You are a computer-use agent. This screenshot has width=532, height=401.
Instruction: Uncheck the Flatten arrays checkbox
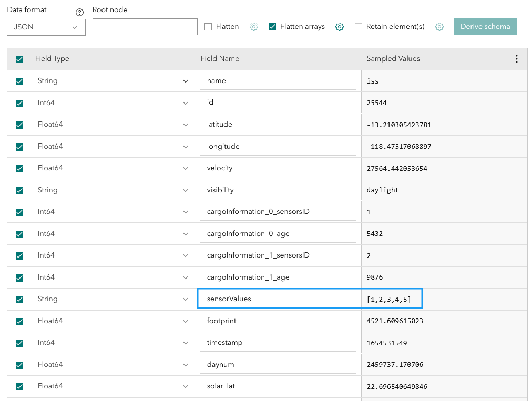pyautogui.click(x=272, y=27)
